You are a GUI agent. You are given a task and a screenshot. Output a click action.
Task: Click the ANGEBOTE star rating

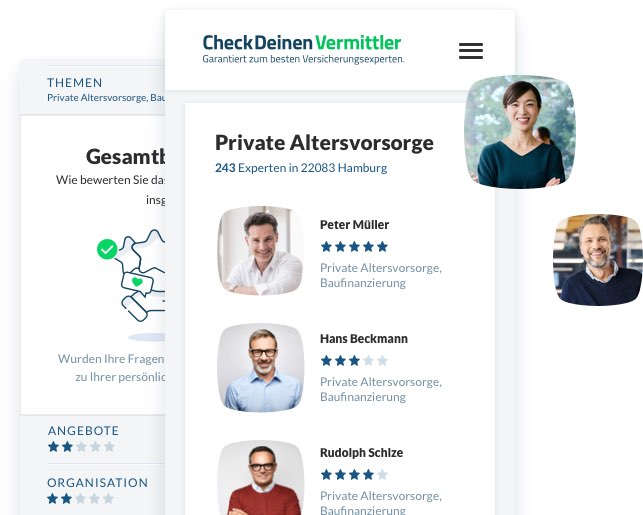[81, 447]
